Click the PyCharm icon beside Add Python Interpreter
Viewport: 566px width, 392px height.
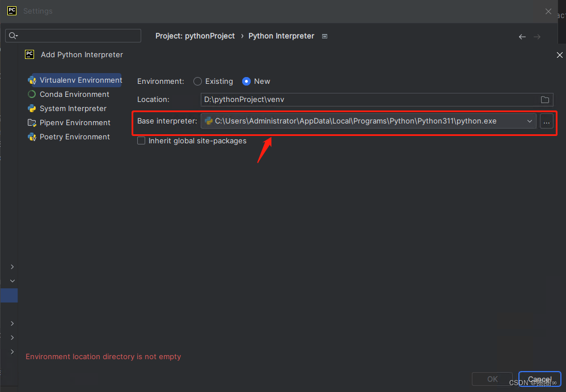click(x=29, y=54)
